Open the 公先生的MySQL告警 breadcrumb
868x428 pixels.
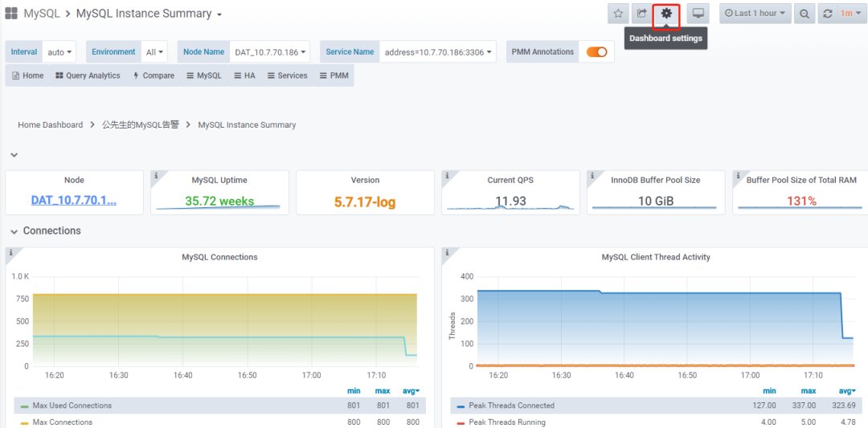point(141,125)
